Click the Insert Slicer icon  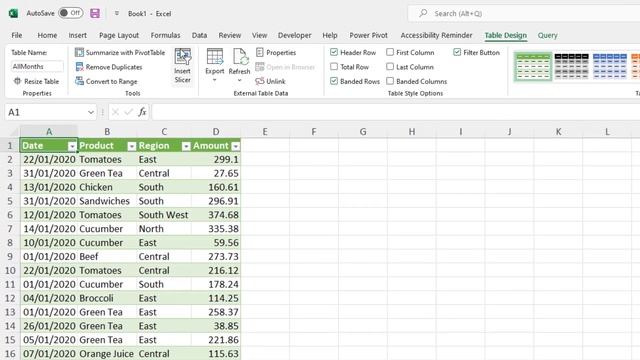(x=182, y=57)
